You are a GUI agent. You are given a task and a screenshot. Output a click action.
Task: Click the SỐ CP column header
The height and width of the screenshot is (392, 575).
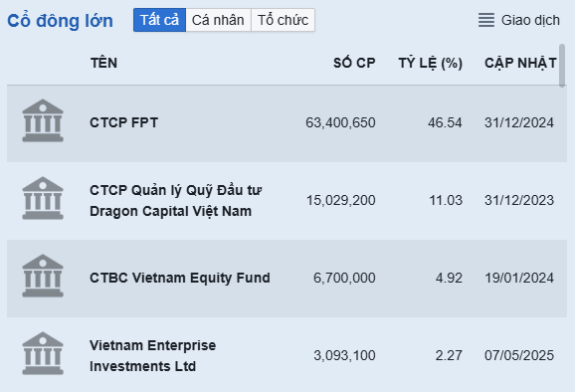coord(354,63)
